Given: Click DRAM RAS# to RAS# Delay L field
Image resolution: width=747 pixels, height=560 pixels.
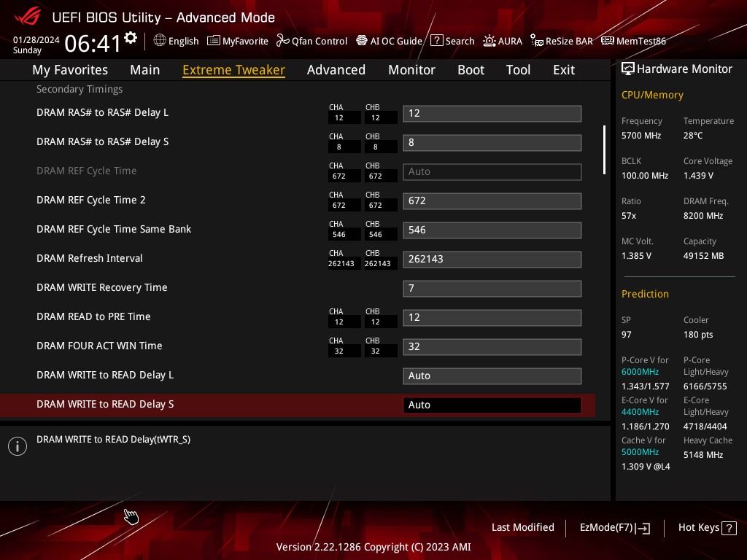Looking at the screenshot, I should (x=492, y=113).
